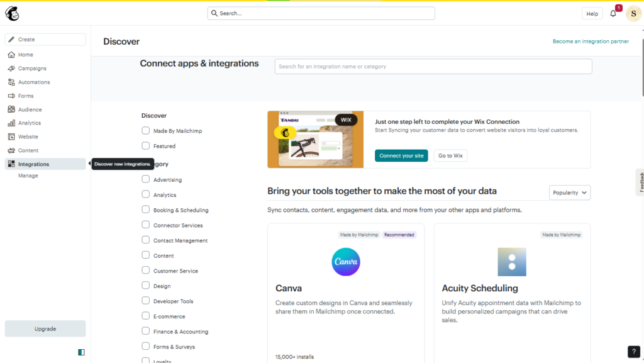
Task: Click the Acuity Scheduling logo
Action: [x=512, y=262]
